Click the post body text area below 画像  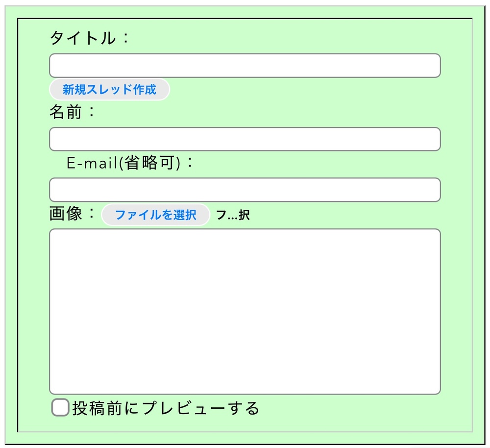tap(245, 311)
